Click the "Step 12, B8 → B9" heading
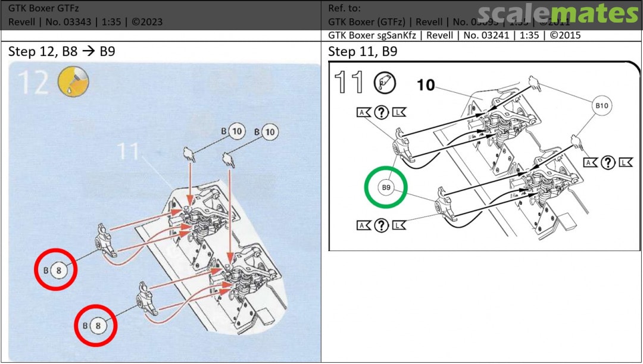Image resolution: width=643 pixels, height=364 pixels. (x=62, y=52)
